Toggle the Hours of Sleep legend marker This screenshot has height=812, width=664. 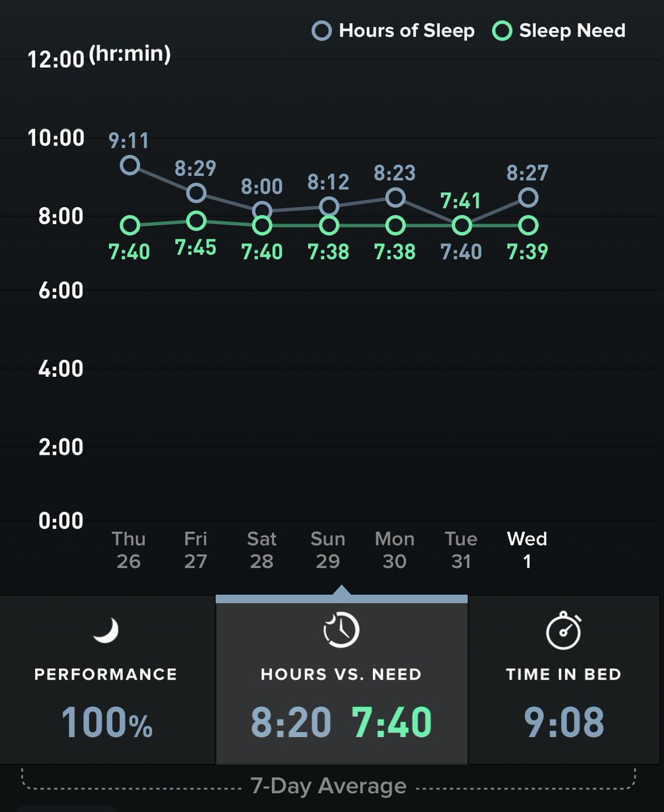[322, 31]
